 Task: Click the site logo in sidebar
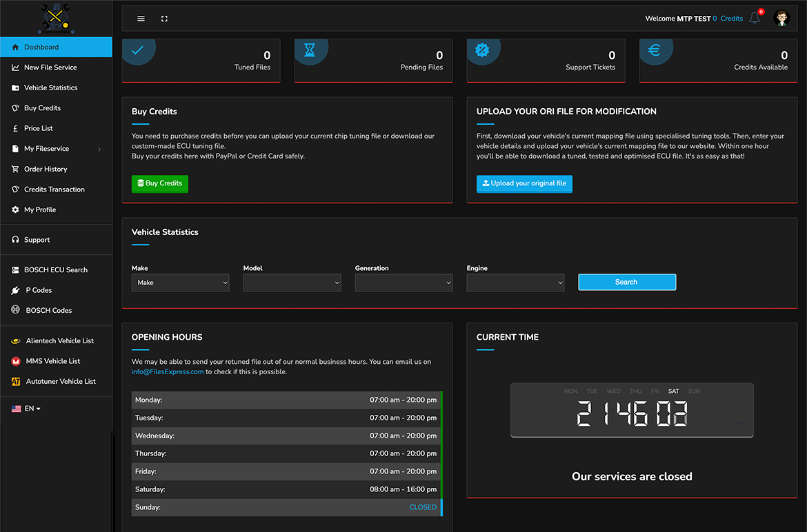coord(56,19)
